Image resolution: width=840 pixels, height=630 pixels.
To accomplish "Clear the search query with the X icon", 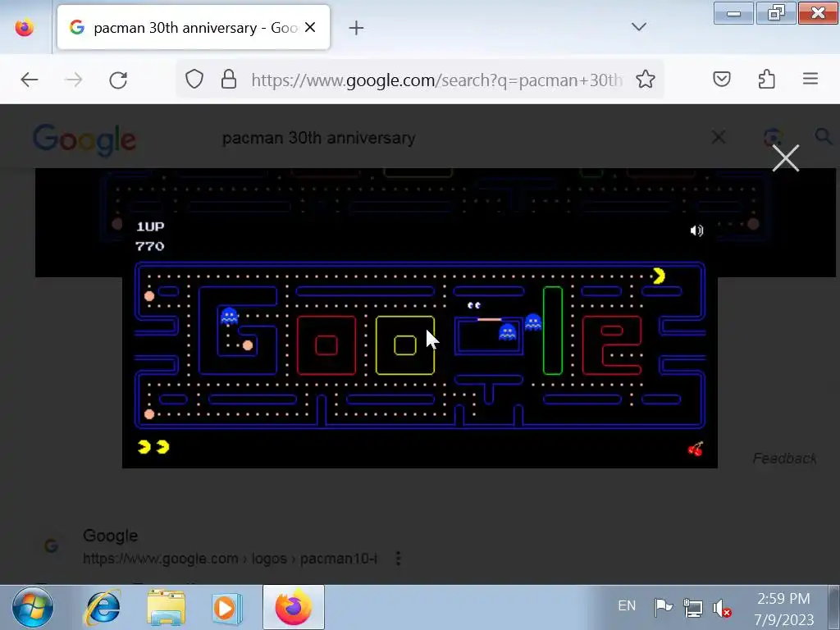I will (x=719, y=138).
